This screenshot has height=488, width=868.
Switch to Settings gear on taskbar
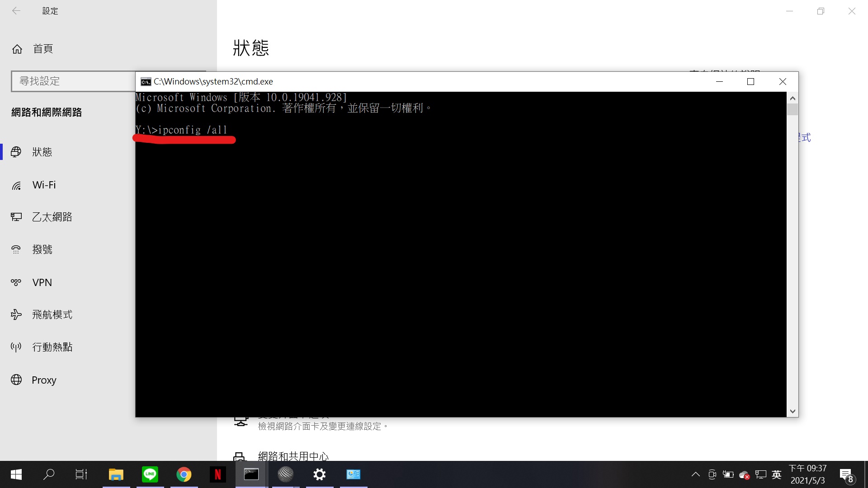point(320,474)
